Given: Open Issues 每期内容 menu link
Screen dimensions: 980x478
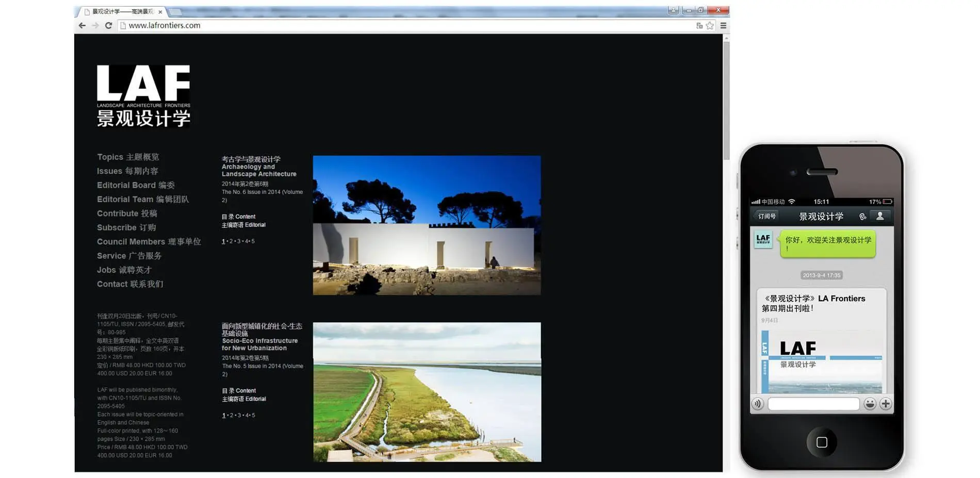Looking at the screenshot, I should [127, 171].
